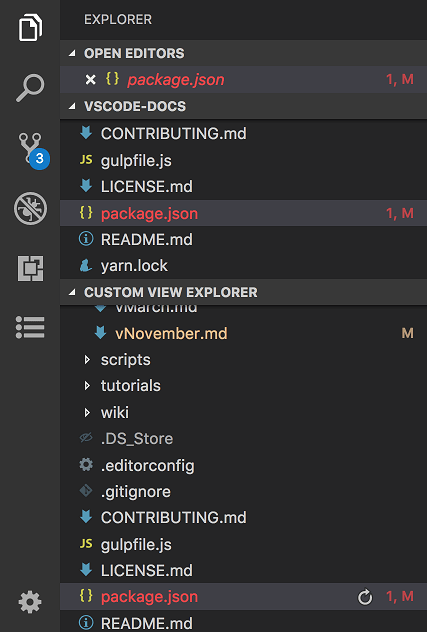Open the Debug view in activity bar
This screenshot has height=632, width=427.
click(x=30, y=208)
